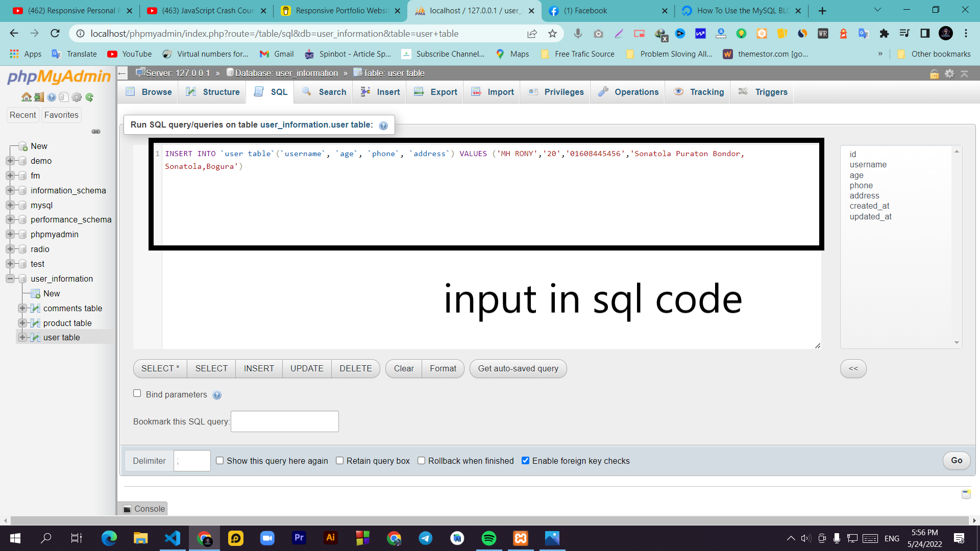Screen dimensions: 980x551
Task: Click Bookmark this SQL query field
Action: tap(284, 421)
